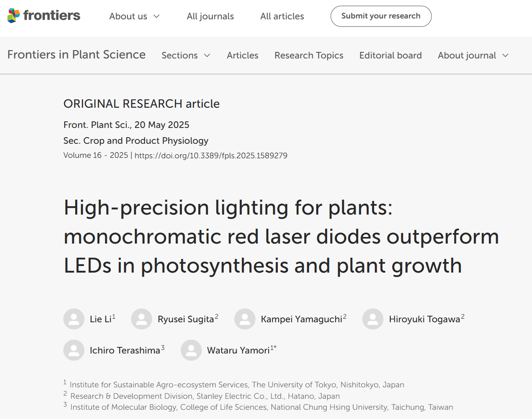
Task: Click Ryusei Sugita's avatar icon
Action: coord(142,319)
